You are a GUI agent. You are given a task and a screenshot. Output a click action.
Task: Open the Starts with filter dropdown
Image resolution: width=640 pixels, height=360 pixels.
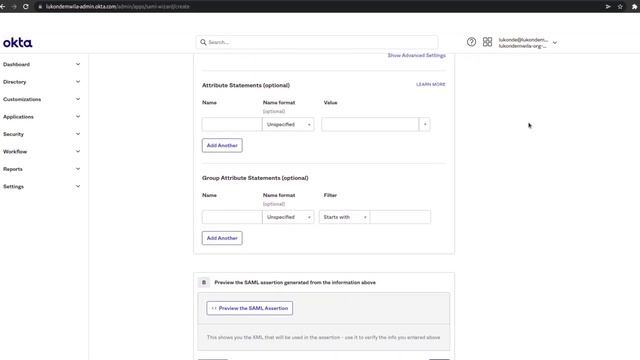point(344,217)
